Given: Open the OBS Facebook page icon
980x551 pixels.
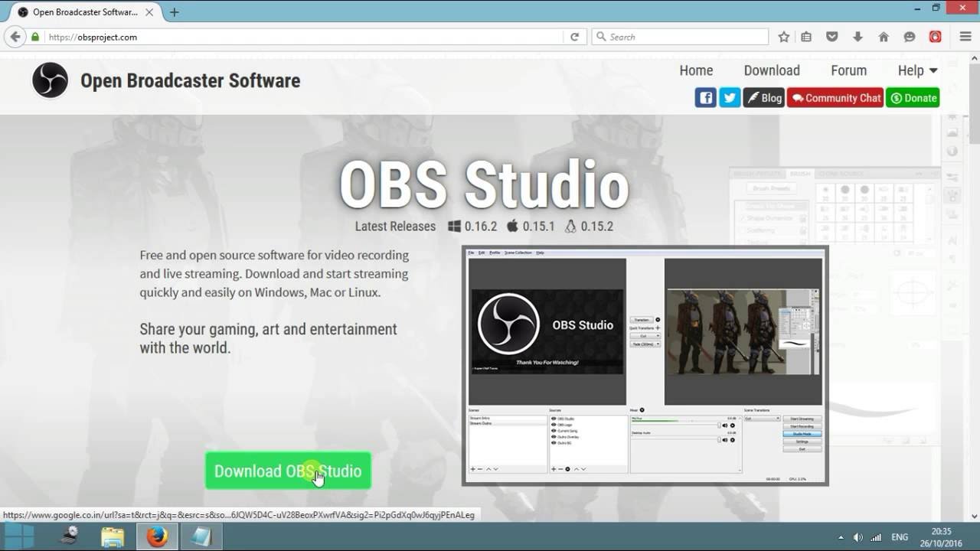Looking at the screenshot, I should click(x=705, y=98).
